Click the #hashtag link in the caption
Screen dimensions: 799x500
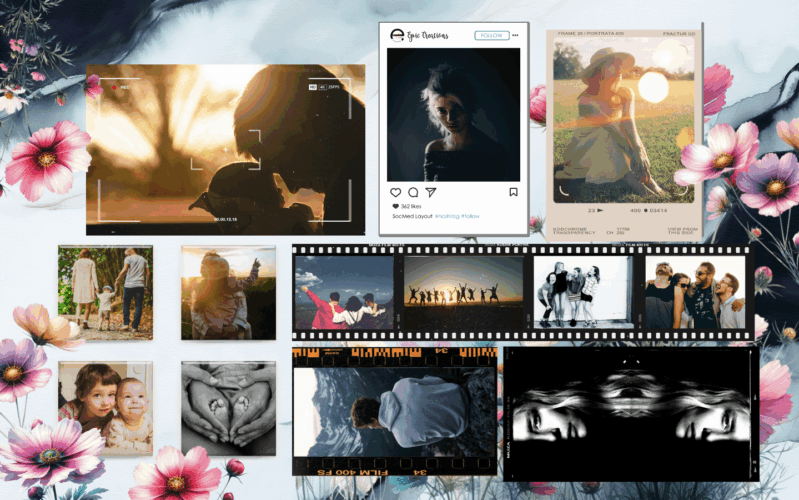point(446,215)
